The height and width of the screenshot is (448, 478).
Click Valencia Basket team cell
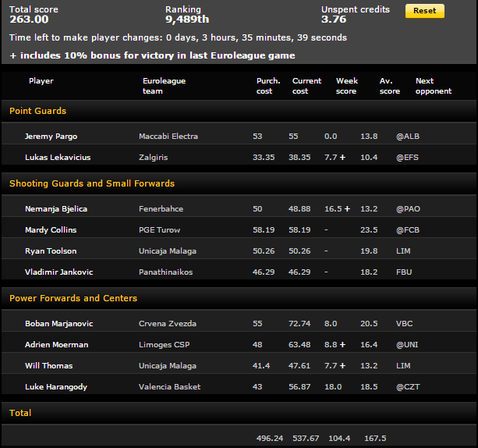pos(169,387)
